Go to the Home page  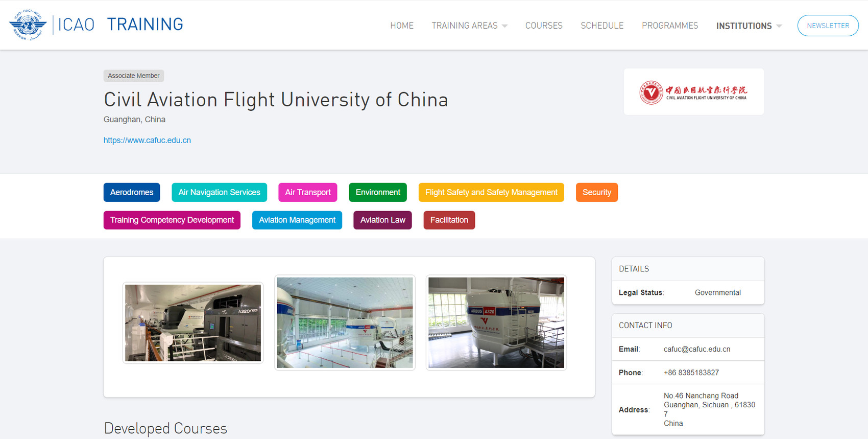(x=402, y=26)
